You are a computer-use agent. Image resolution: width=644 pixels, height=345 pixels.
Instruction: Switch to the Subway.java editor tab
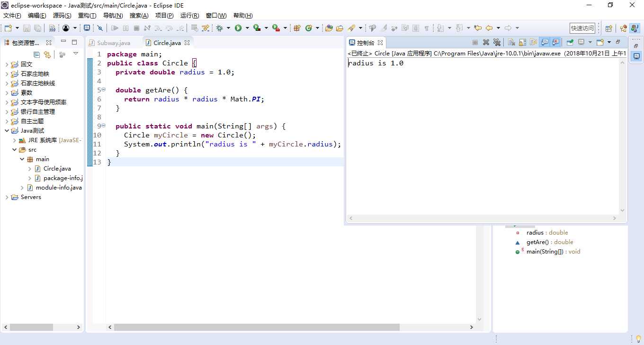(x=113, y=43)
